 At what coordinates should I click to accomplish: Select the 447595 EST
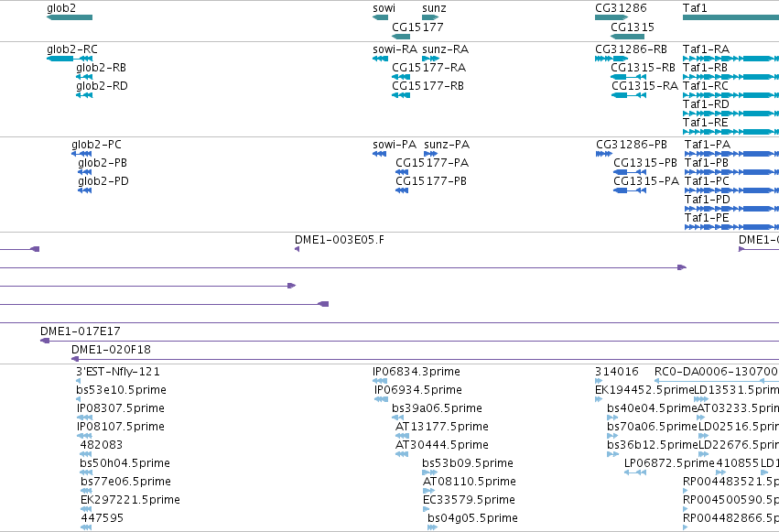[102, 519]
